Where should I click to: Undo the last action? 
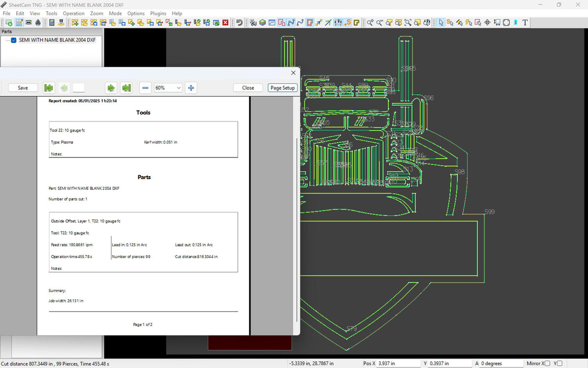(x=239, y=23)
